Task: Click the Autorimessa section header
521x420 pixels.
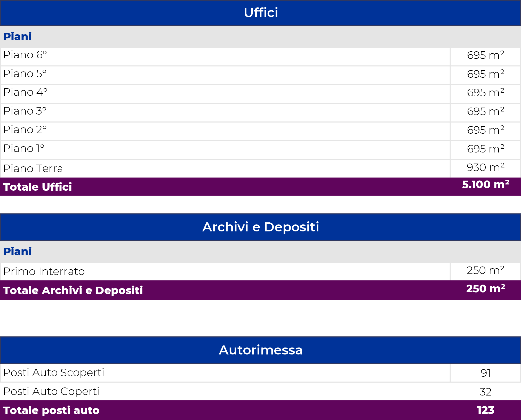Action: point(261,350)
